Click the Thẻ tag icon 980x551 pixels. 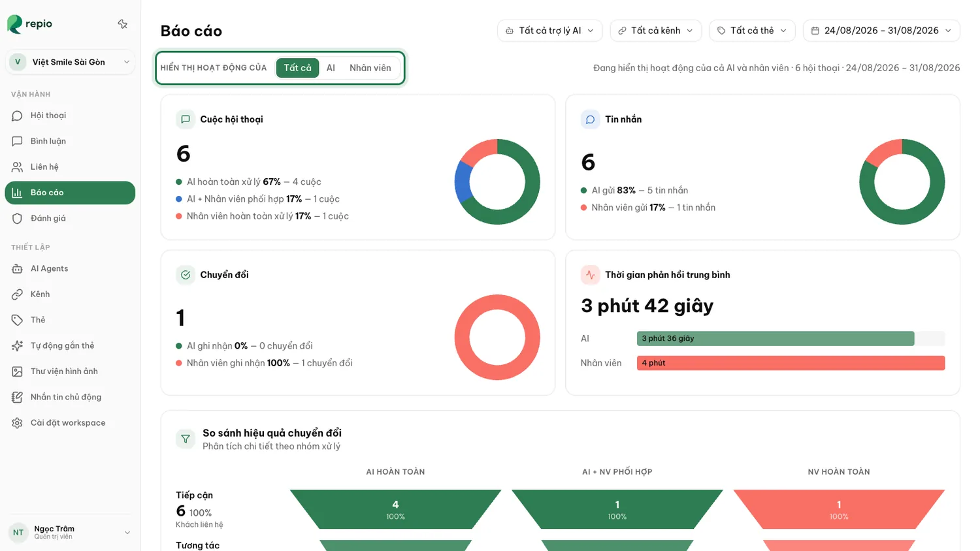[17, 320]
